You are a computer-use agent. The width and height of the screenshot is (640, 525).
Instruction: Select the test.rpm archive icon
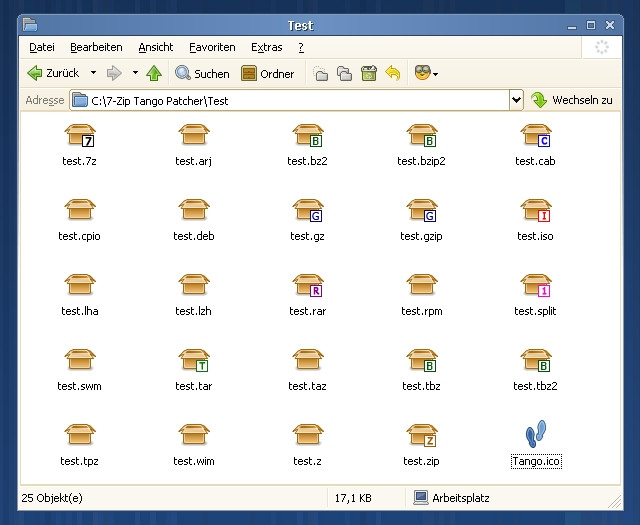coord(422,285)
